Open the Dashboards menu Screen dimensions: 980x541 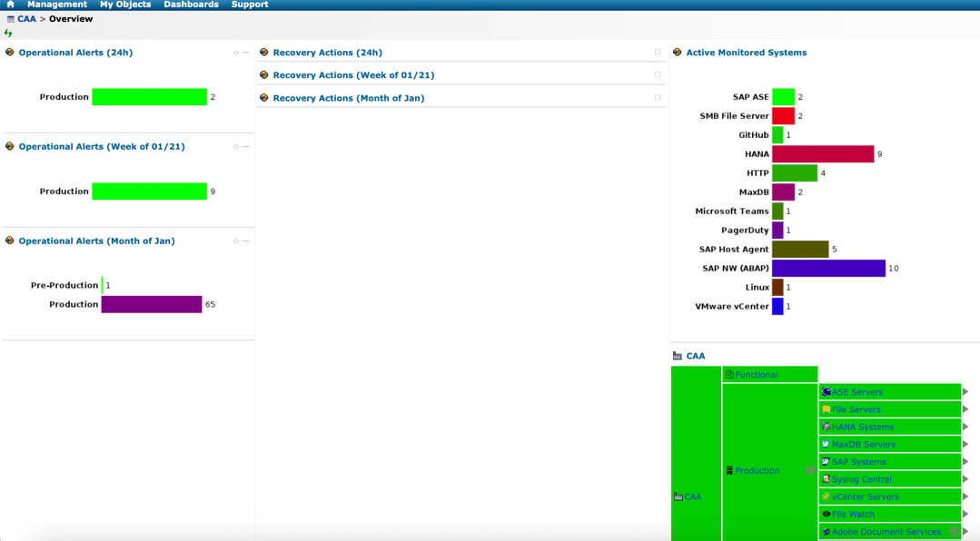click(192, 5)
